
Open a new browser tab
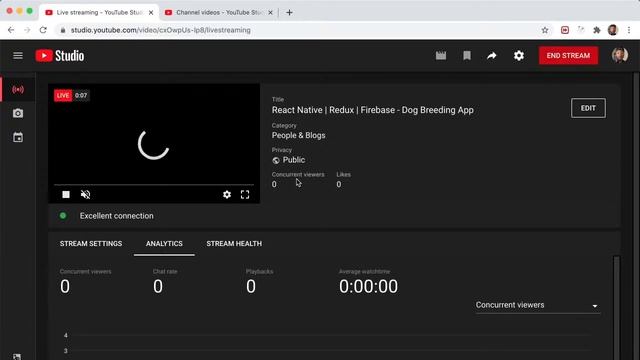point(289,13)
